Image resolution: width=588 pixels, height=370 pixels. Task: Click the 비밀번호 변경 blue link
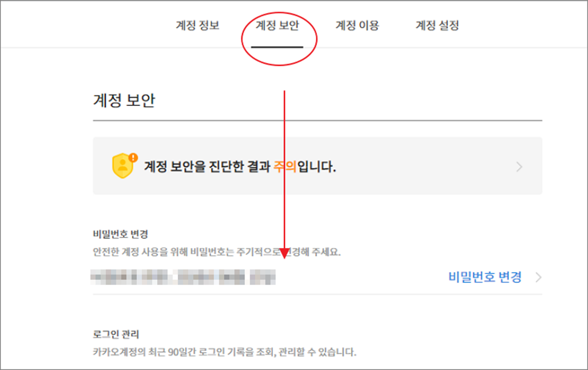(x=485, y=277)
